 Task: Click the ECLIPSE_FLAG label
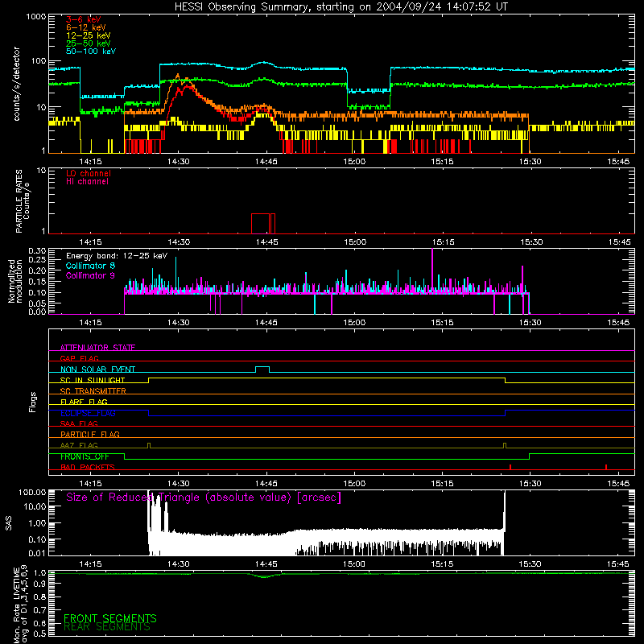pos(88,413)
